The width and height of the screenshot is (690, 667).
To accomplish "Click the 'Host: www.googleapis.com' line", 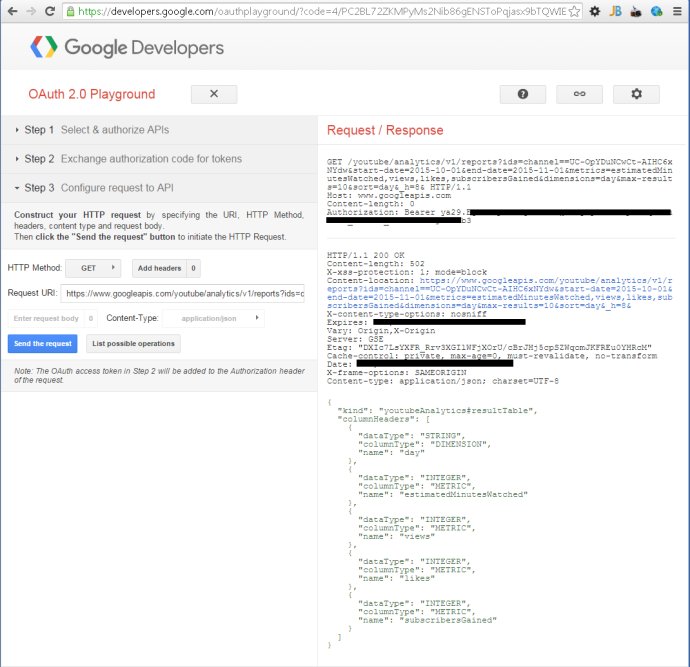I will [x=389, y=195].
